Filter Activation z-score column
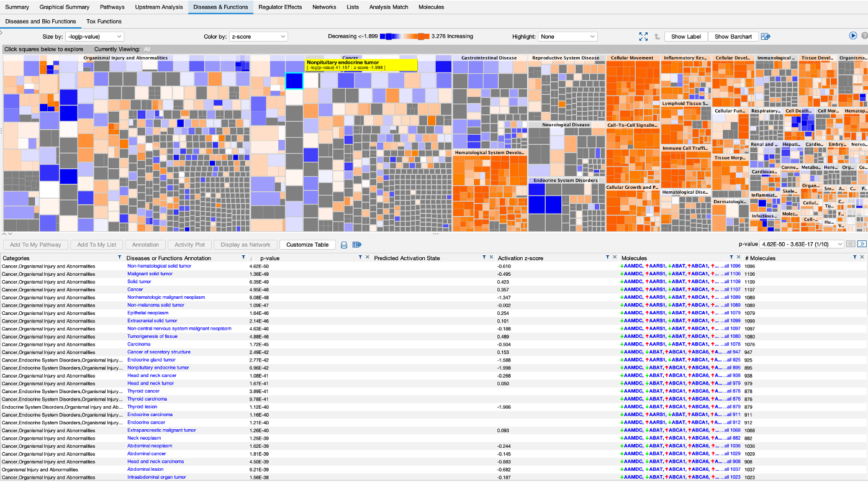This screenshot has height=482, width=868. tap(608, 257)
